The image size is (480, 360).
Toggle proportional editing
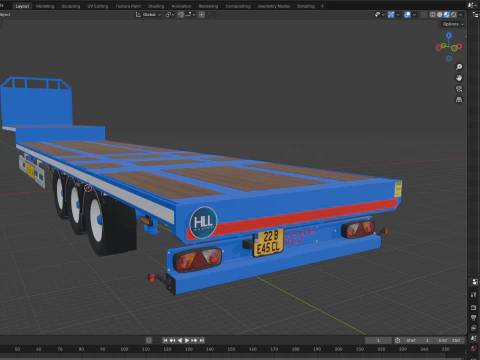[x=202, y=15]
